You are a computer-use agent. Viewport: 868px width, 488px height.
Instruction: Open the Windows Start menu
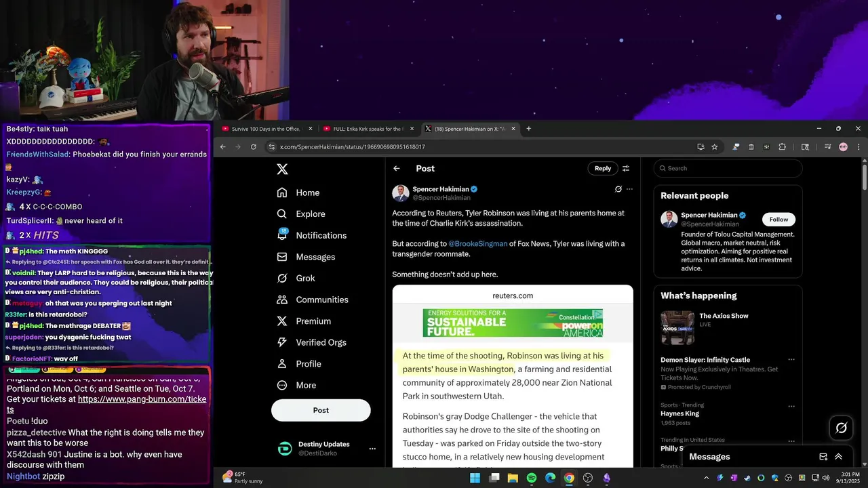(475, 478)
